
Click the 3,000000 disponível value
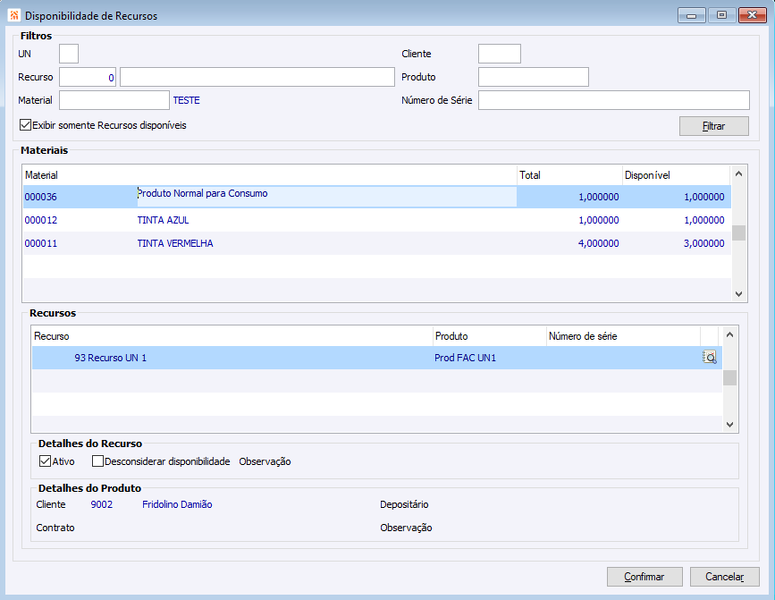click(704, 243)
